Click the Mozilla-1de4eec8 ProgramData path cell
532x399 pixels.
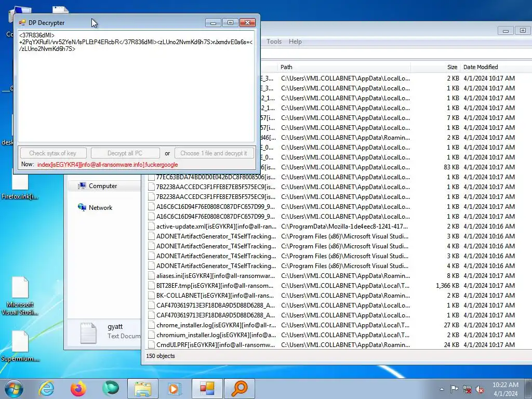pos(344,227)
